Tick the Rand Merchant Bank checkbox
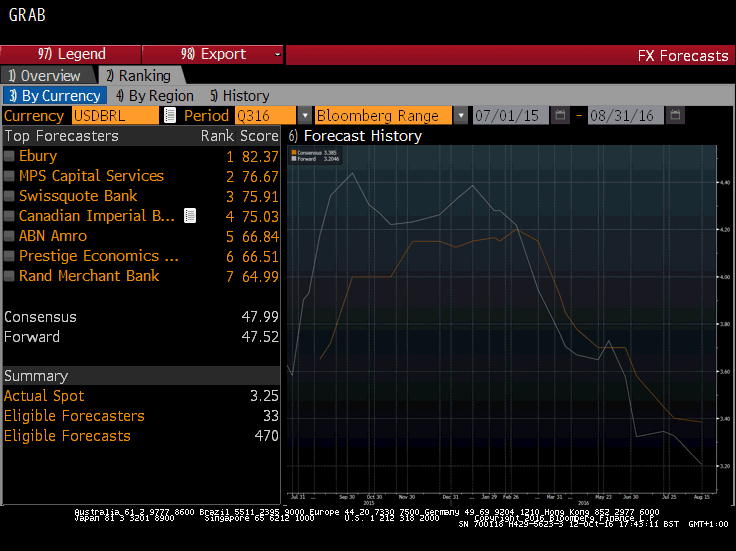736x551 pixels. pos(9,276)
